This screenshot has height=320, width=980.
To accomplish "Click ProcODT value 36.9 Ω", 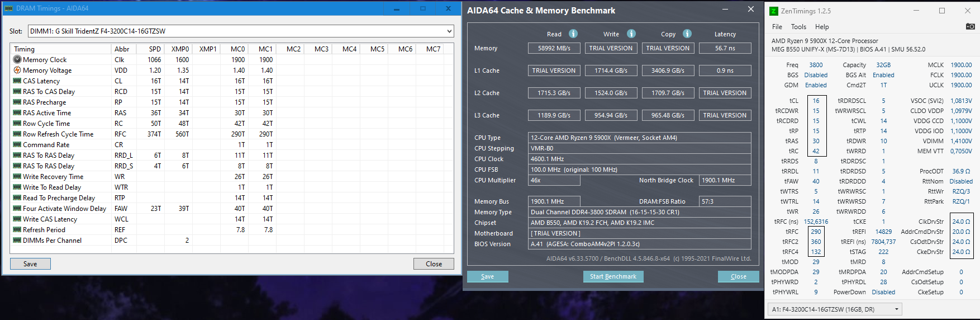I will pos(961,171).
